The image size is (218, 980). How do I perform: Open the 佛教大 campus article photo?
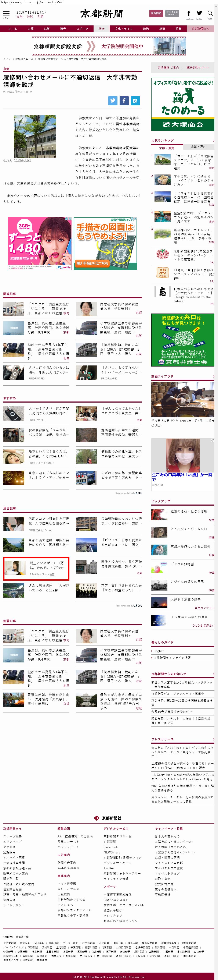tap(34, 136)
